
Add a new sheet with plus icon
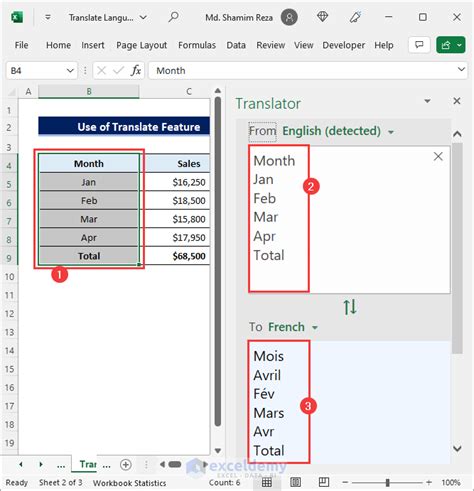(126, 465)
